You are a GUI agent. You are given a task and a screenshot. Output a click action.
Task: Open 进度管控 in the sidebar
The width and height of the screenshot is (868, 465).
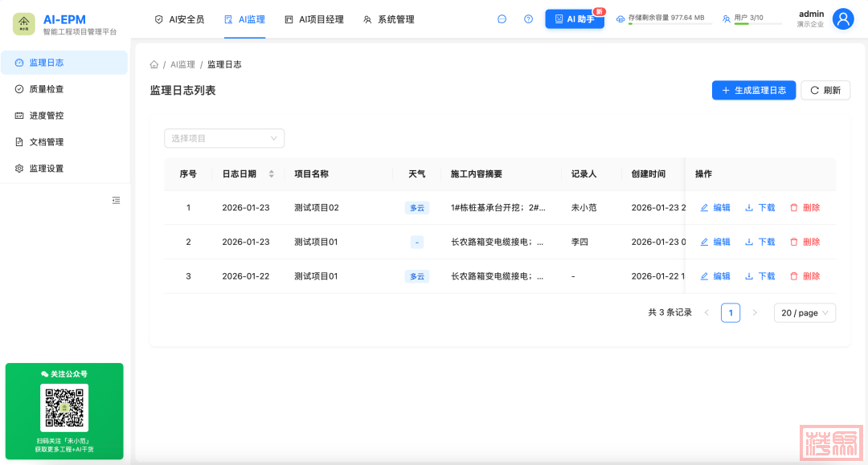click(47, 116)
